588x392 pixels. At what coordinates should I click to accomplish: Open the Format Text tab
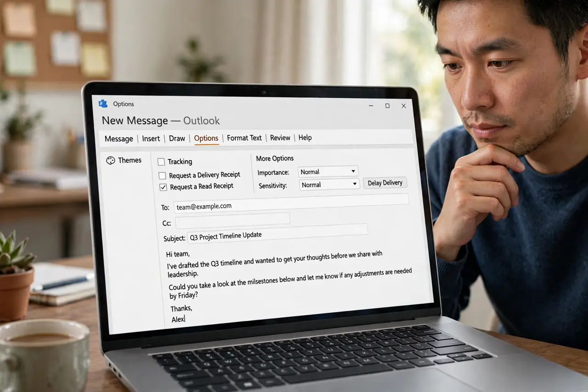click(x=244, y=138)
